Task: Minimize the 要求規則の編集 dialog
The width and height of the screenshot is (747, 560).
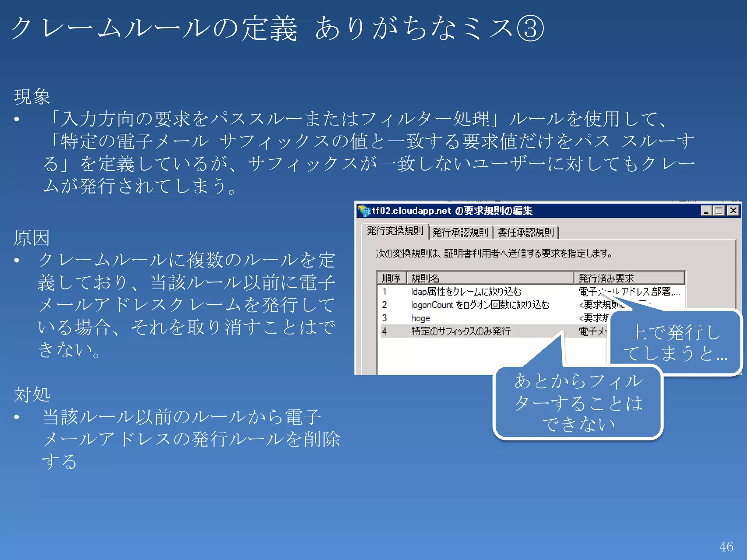Action: 707,211
